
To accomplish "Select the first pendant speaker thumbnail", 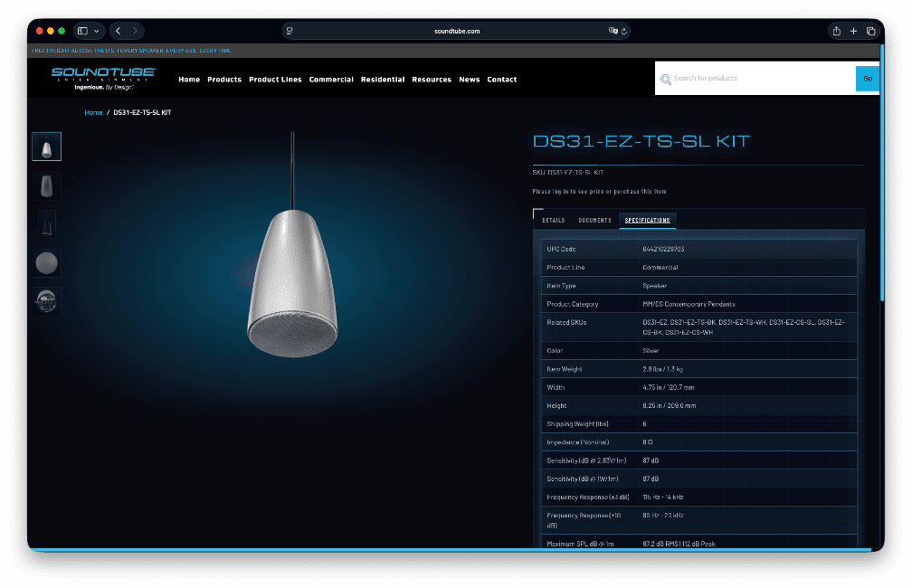I will point(46,147).
